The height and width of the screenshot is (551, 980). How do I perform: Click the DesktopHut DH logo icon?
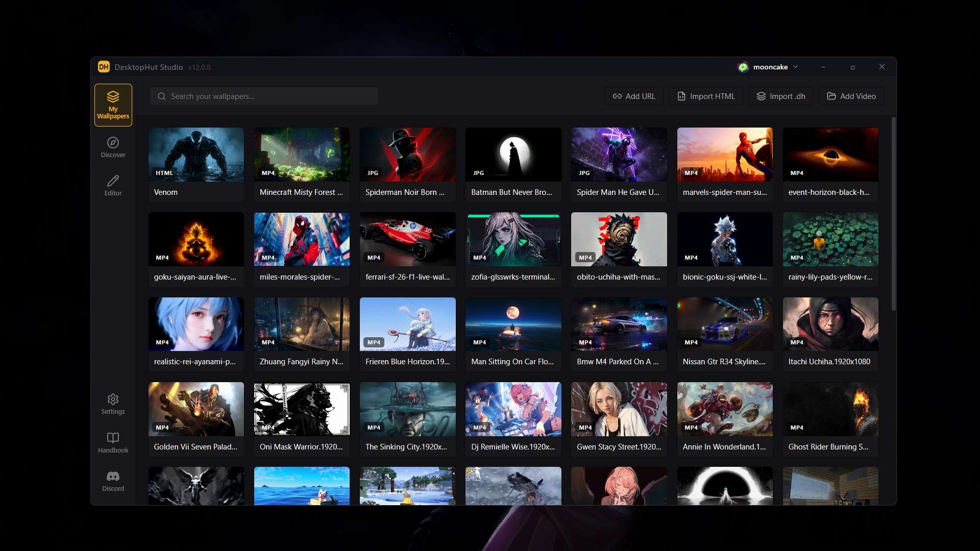[x=104, y=67]
